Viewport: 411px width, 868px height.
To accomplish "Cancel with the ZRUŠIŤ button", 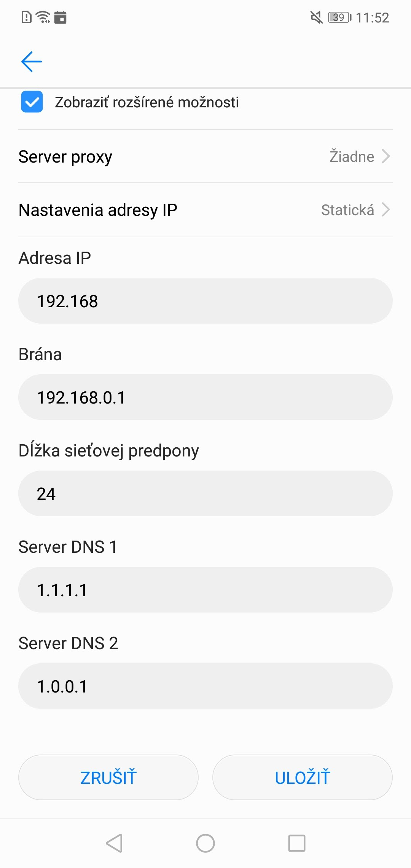I will pyautogui.click(x=108, y=777).
